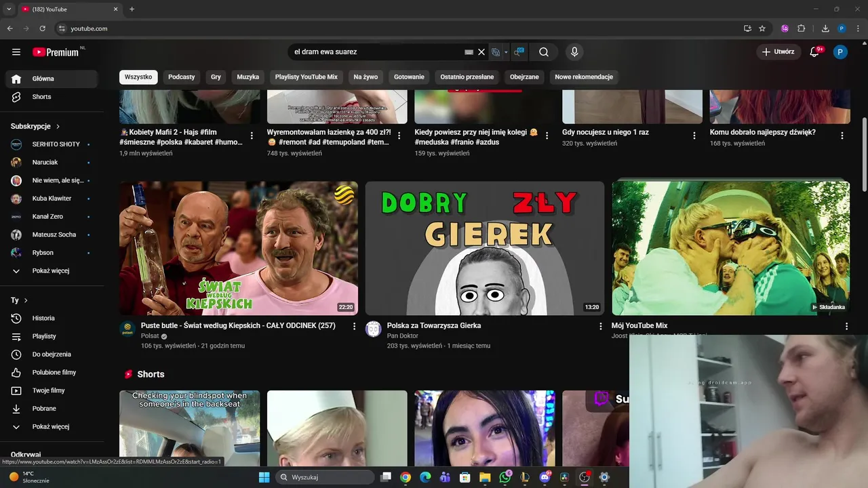Open Twoje filmy in the sidebar
The height and width of the screenshot is (488, 868).
click(52, 390)
